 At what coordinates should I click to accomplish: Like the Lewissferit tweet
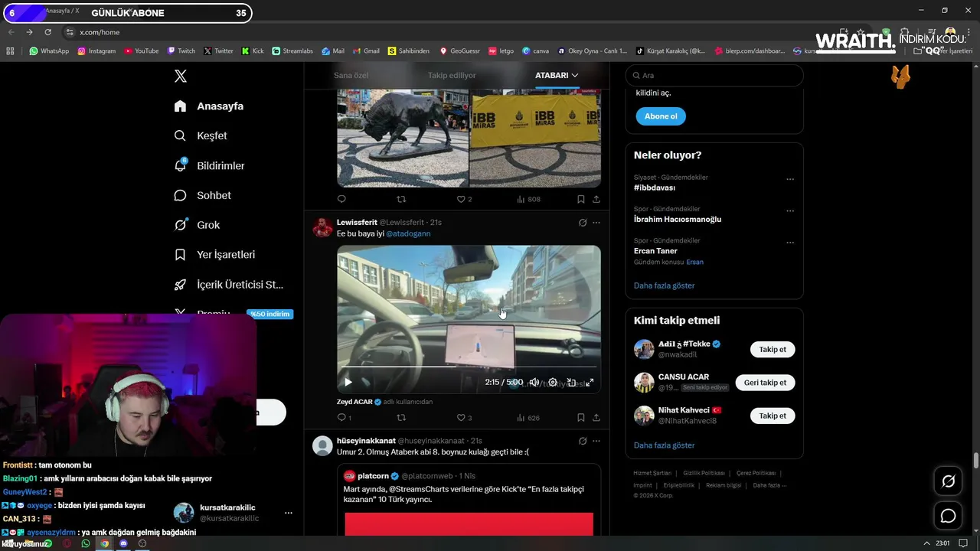coord(461,418)
